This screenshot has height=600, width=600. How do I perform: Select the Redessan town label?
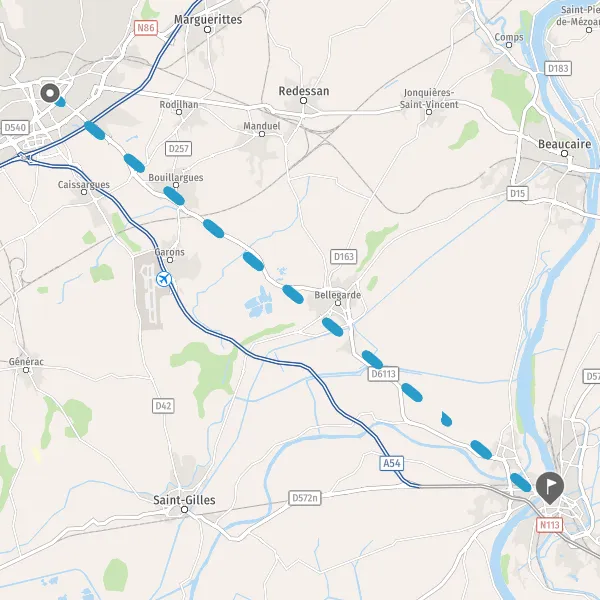pyautogui.click(x=304, y=91)
